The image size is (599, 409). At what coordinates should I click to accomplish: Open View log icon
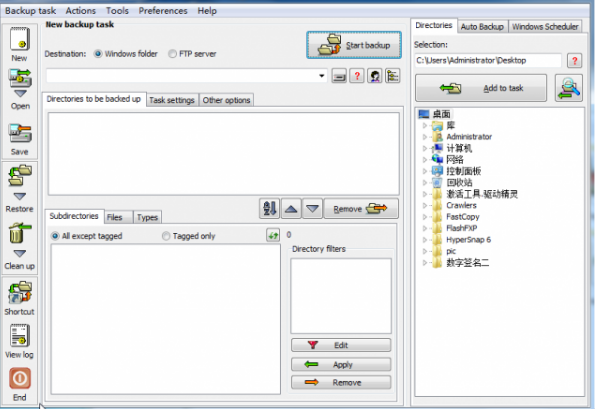tap(20, 335)
